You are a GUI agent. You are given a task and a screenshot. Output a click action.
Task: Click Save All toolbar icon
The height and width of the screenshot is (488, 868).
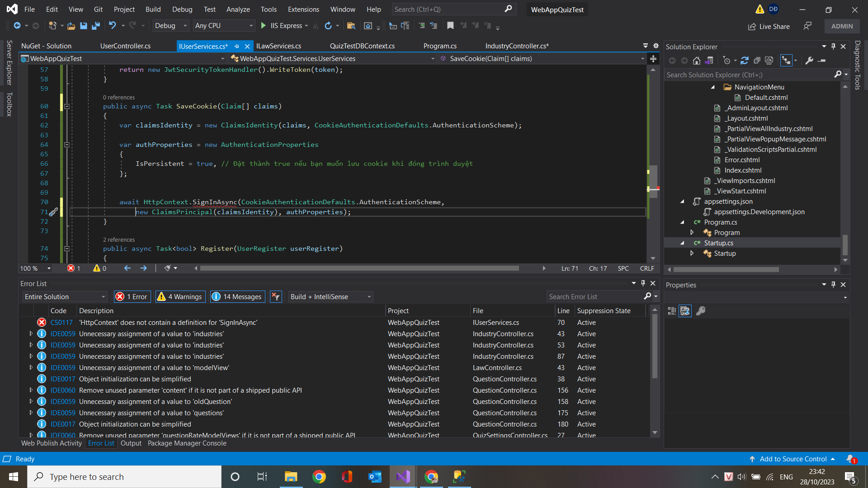pyautogui.click(x=95, y=26)
